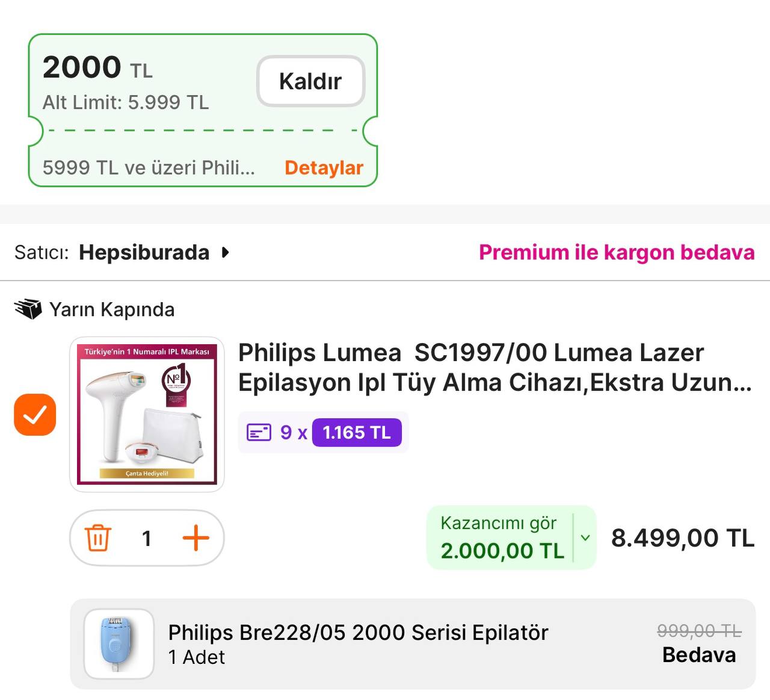This screenshot has width=770, height=700.
Task: Expand the Kazancımı gör chevron
Action: (x=585, y=537)
